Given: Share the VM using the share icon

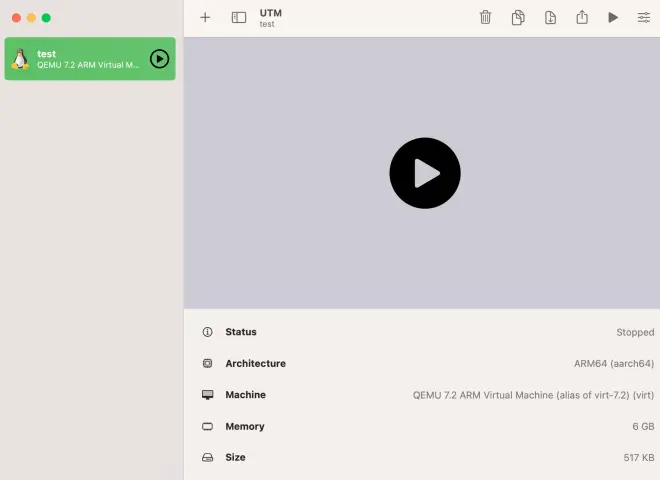Looking at the screenshot, I should point(582,17).
